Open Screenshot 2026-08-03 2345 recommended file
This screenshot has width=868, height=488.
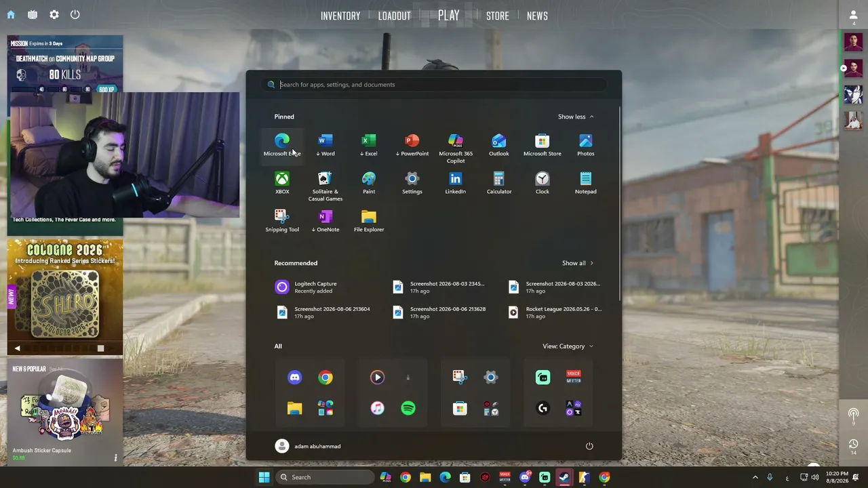441,287
